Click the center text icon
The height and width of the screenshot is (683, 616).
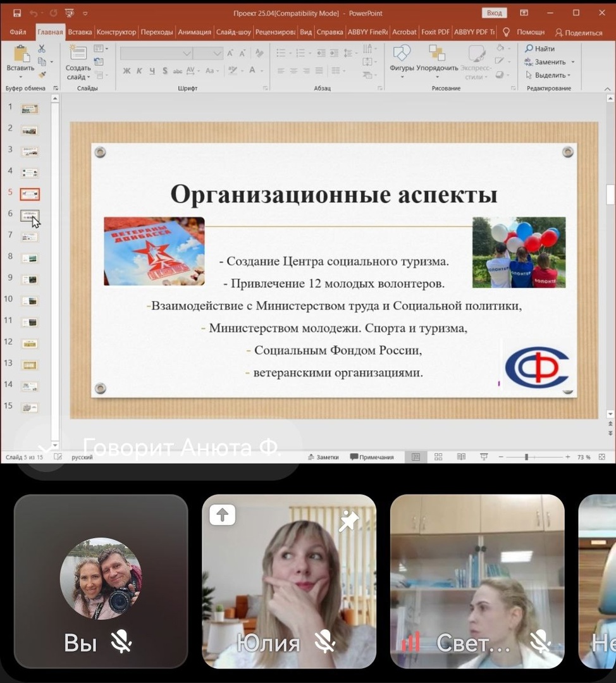[293, 71]
